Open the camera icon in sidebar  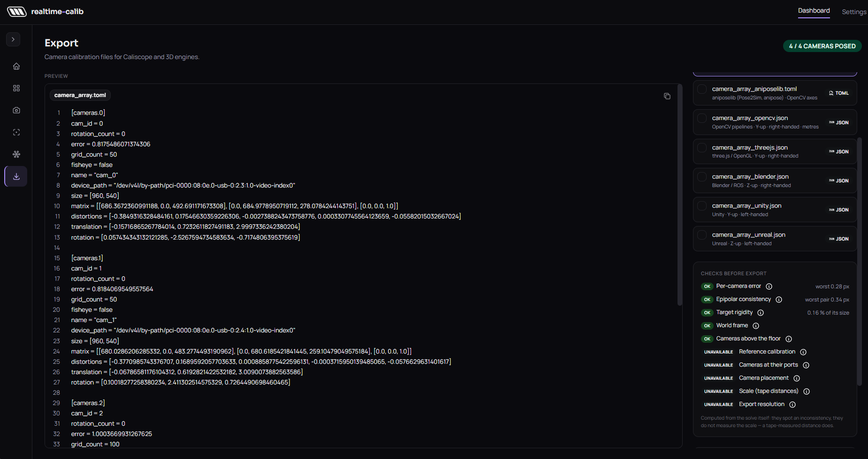16,110
